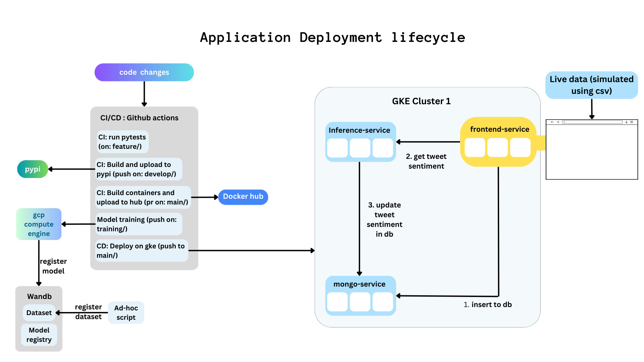Click the back arrow in the browser mockup
644x362 pixels.
(x=552, y=122)
